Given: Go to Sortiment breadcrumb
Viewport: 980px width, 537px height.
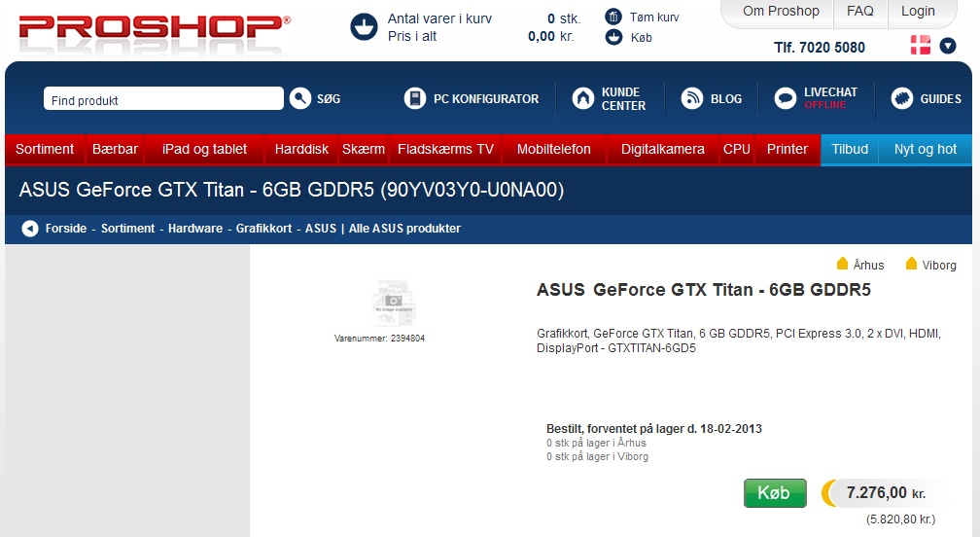Looking at the screenshot, I should 127,229.
